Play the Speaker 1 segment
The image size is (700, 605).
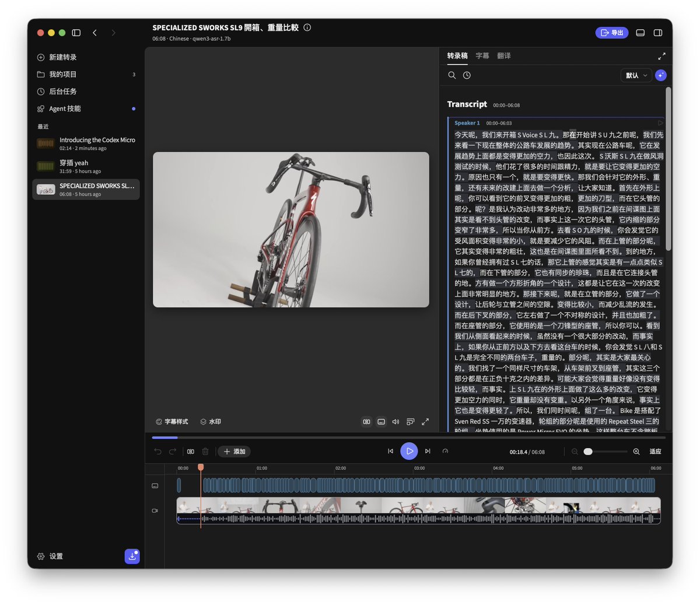(660, 123)
